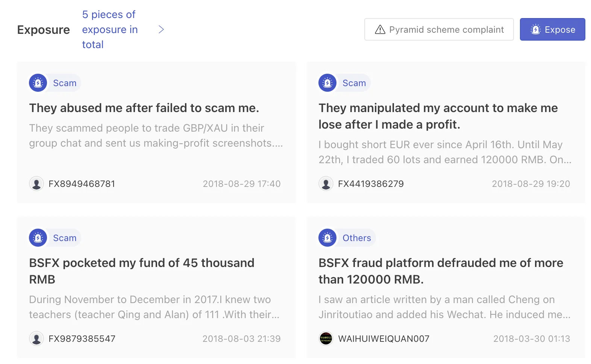The height and width of the screenshot is (364, 591).
Task: Click 'They scammed people to trade GBP/XAU' excerpt
Action: [x=156, y=136]
